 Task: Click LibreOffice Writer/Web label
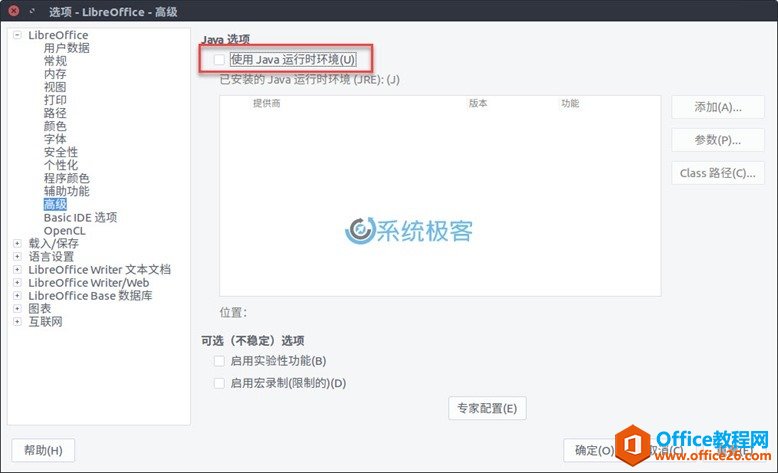tap(88, 282)
